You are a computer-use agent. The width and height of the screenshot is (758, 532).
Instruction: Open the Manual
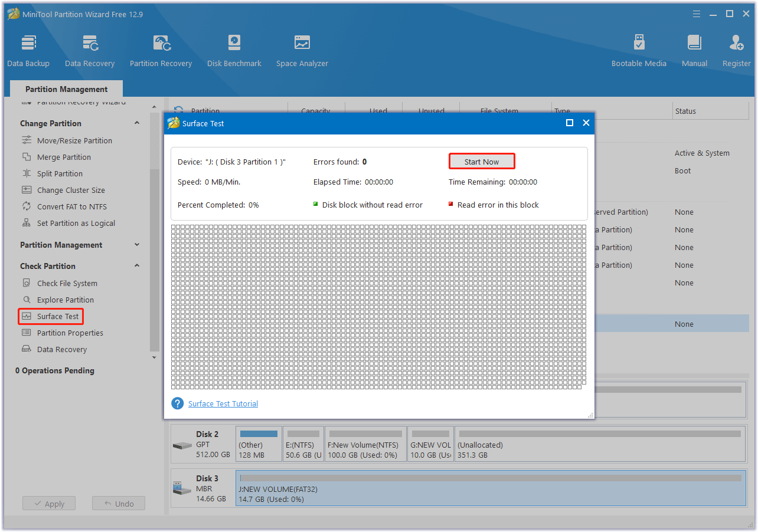(x=694, y=51)
